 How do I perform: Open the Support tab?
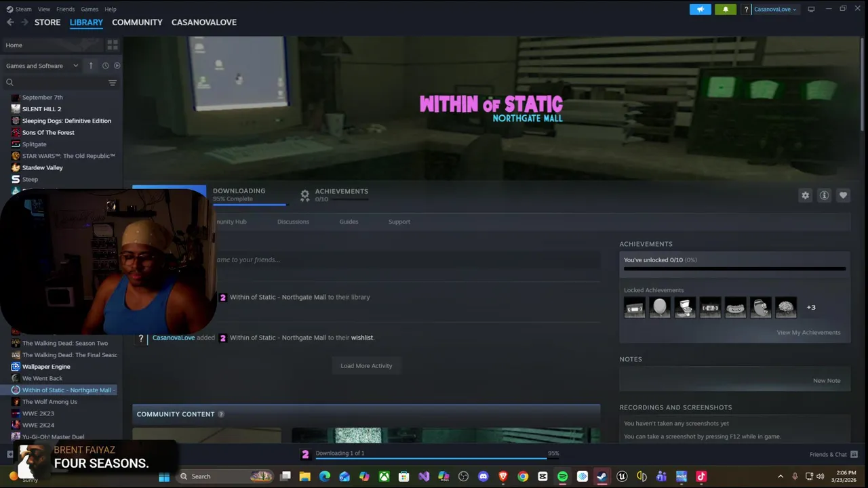click(x=399, y=222)
